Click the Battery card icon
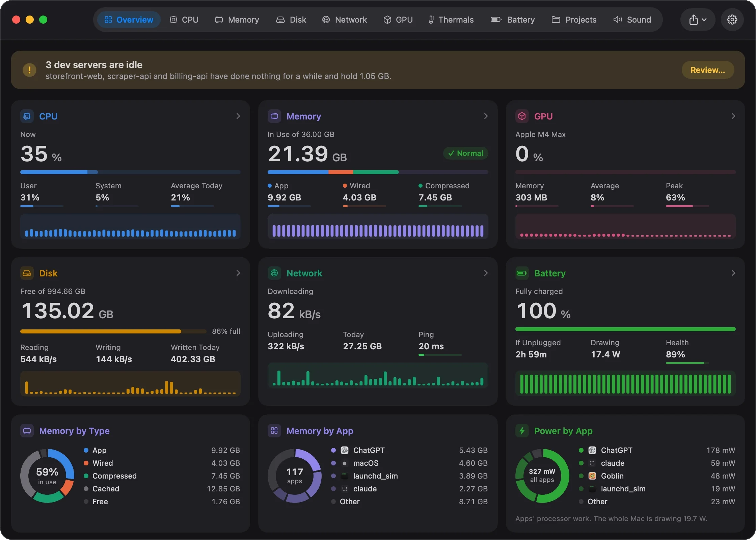Screen dimensions: 756x540 tap(522, 273)
